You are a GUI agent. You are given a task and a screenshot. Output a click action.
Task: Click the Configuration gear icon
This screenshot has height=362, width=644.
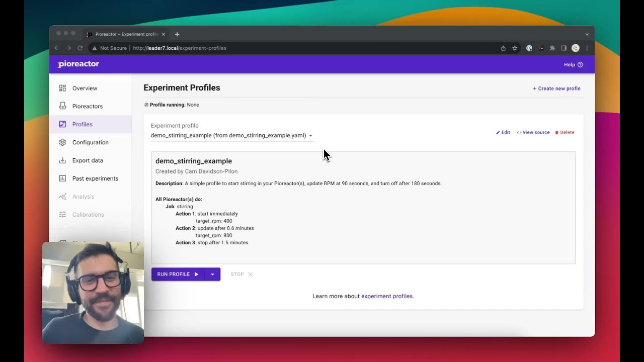[62, 142]
